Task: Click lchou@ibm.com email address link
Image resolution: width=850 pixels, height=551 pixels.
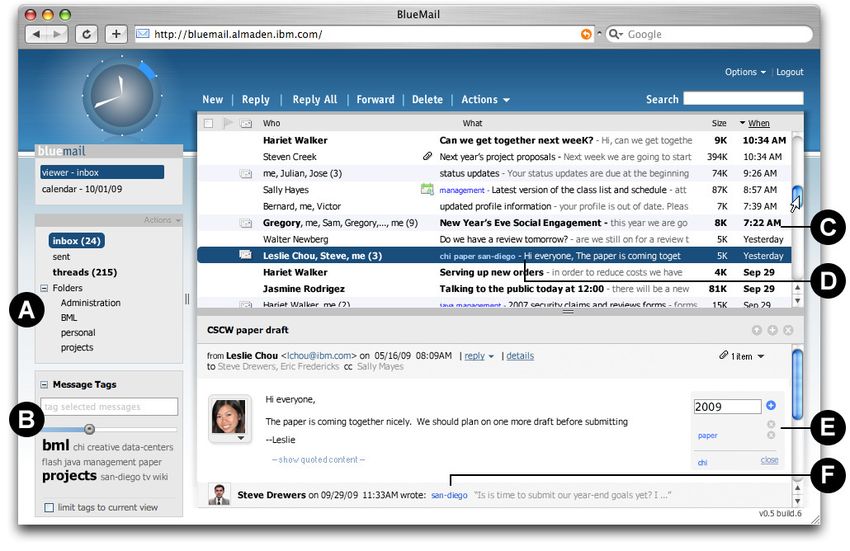Action: [319, 356]
